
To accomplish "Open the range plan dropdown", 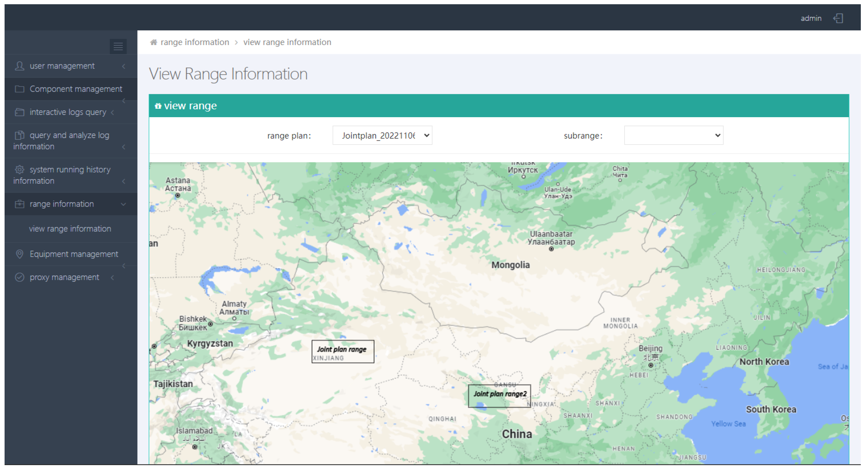I will pyautogui.click(x=382, y=136).
